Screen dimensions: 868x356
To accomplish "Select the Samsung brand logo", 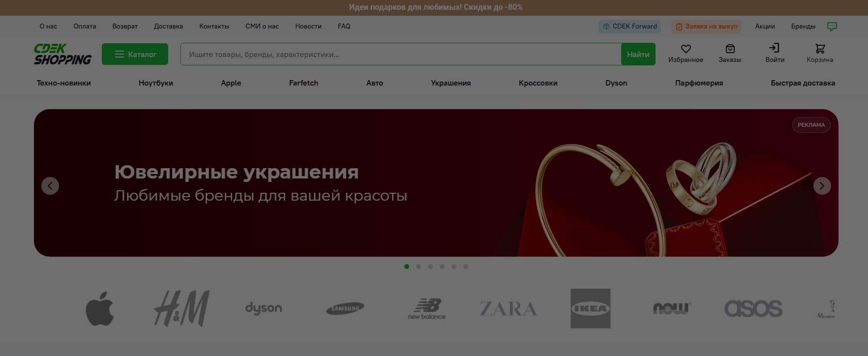I will 345,308.
